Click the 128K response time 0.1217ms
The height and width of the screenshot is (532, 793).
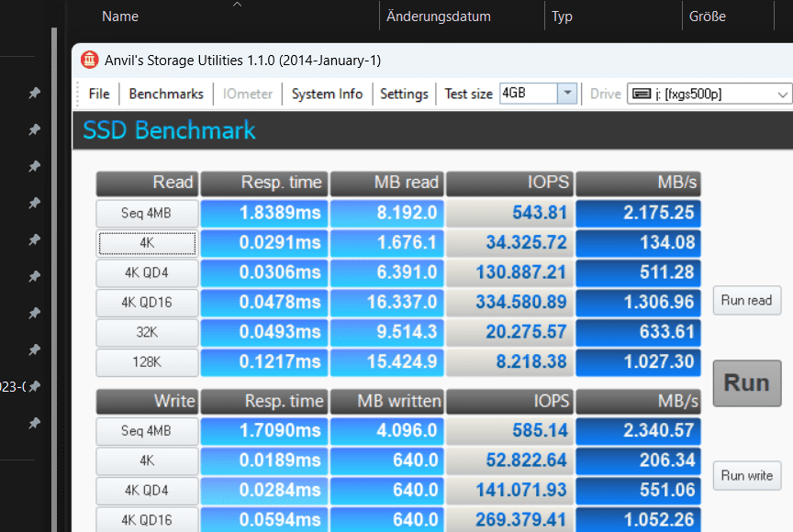click(264, 362)
